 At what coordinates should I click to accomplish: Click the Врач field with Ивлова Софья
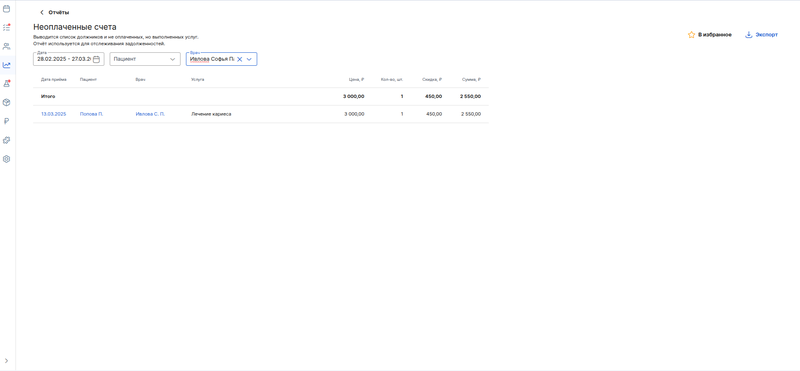click(221, 59)
